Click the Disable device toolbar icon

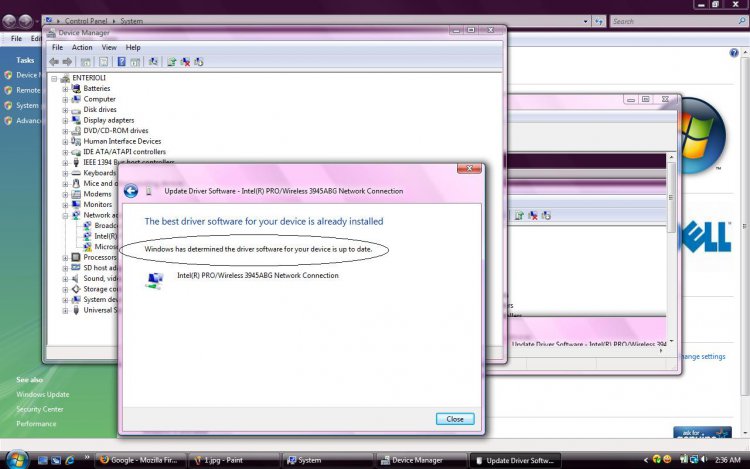click(199, 62)
